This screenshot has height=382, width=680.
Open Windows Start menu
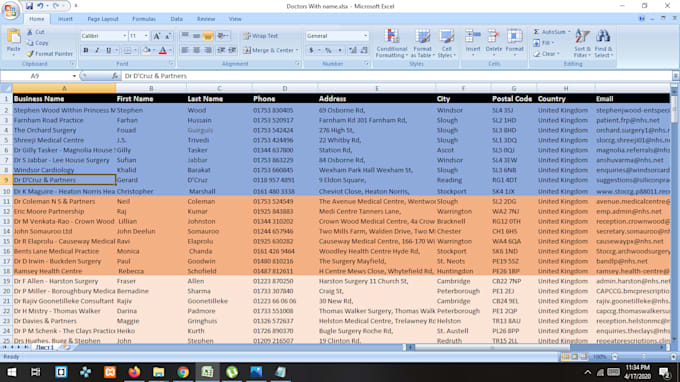point(12,372)
